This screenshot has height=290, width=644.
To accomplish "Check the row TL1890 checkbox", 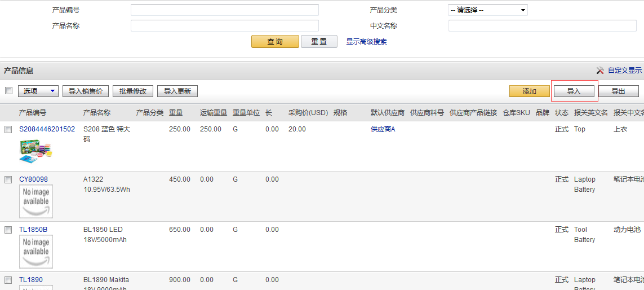I will pyautogui.click(x=8, y=280).
